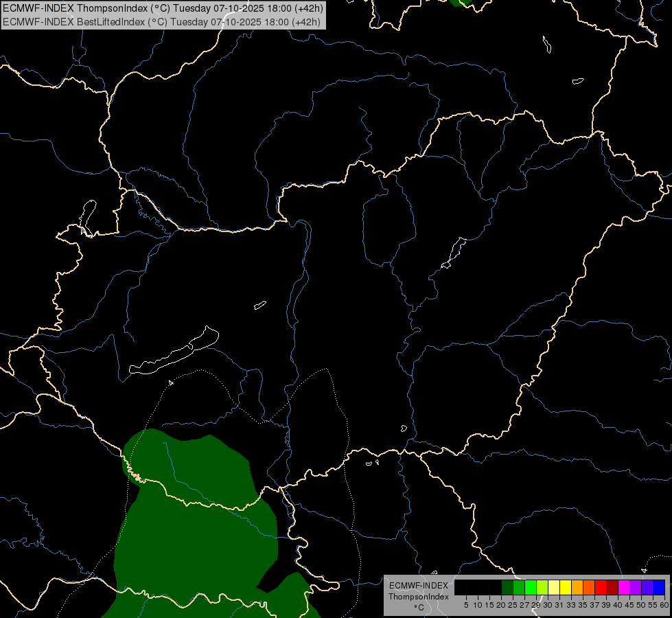This screenshot has width=672, height=618.
Task: Click the orange-red 35–37 legend swatch
Action: pyautogui.click(x=589, y=587)
